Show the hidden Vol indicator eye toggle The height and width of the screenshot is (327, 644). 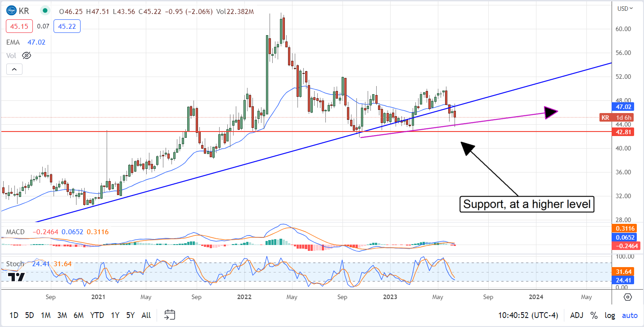(27, 55)
